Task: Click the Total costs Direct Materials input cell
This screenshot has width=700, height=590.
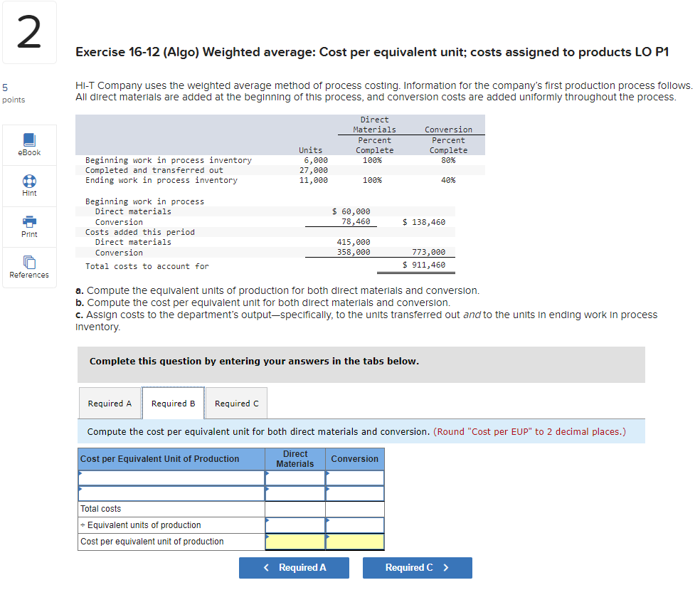Action: [x=295, y=509]
